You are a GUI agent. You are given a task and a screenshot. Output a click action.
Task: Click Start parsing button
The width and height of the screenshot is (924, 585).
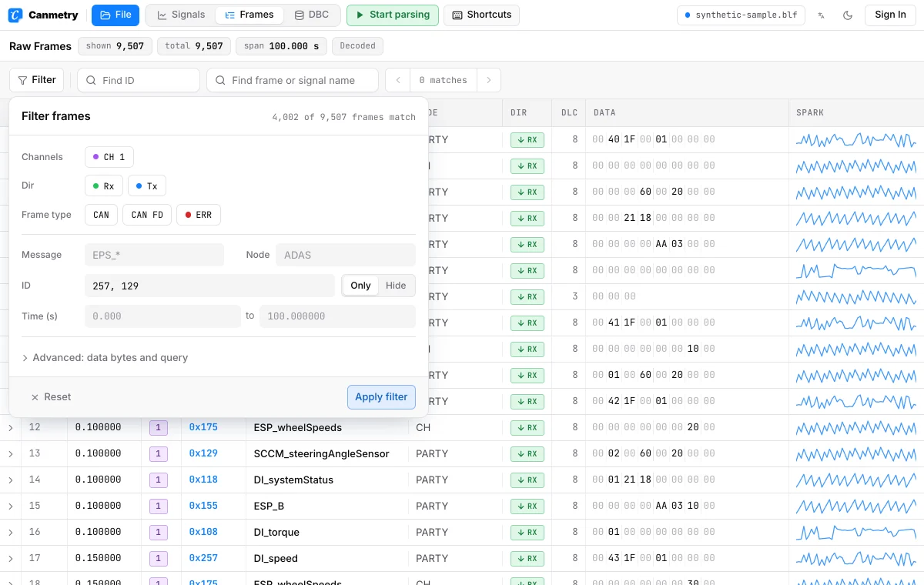[x=393, y=15]
